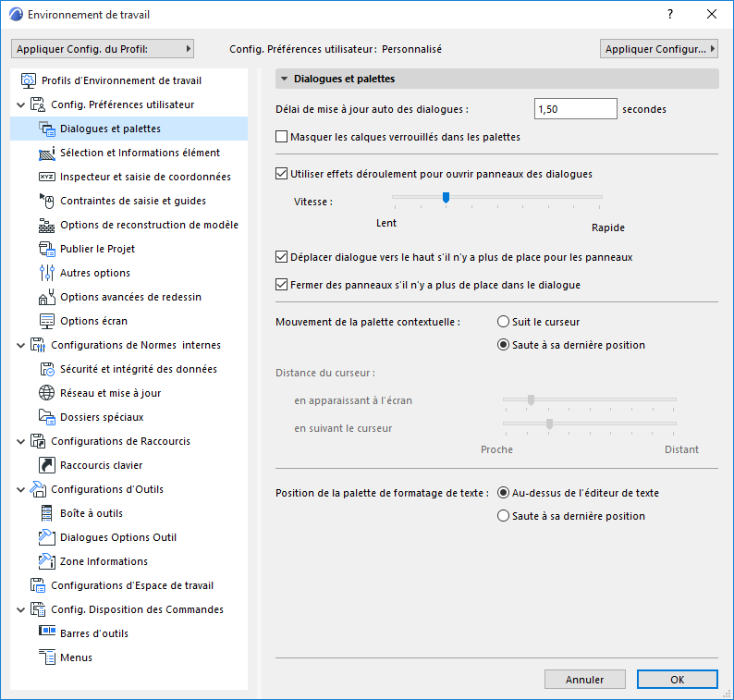The image size is (734, 700).
Task: Click the Barres d'outils icon
Action: [47, 631]
